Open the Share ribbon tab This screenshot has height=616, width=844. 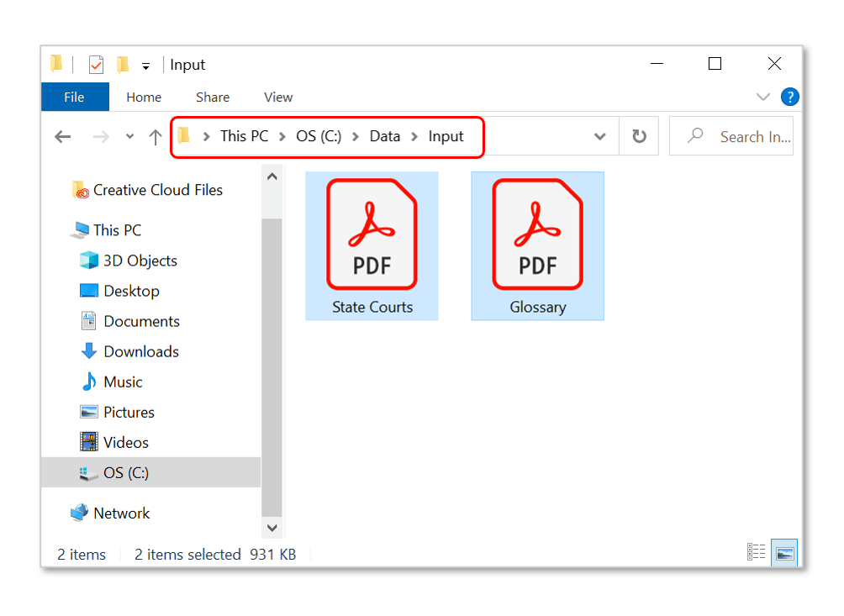[x=213, y=97]
